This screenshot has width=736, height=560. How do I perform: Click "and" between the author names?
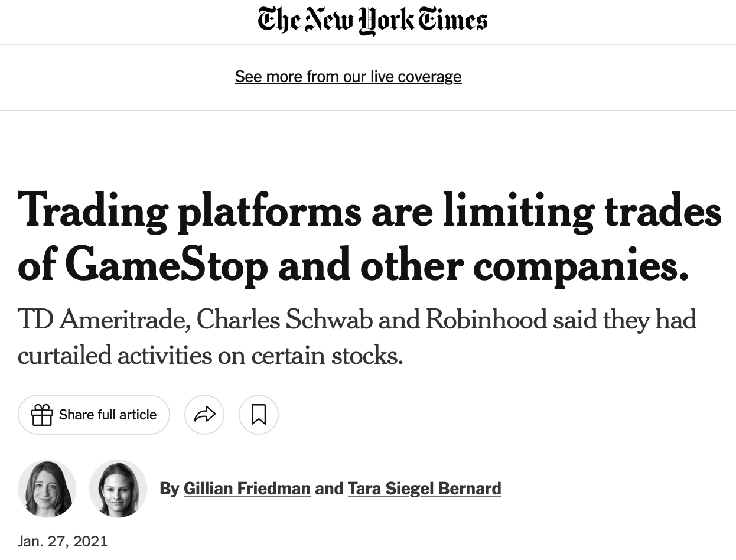(x=329, y=489)
